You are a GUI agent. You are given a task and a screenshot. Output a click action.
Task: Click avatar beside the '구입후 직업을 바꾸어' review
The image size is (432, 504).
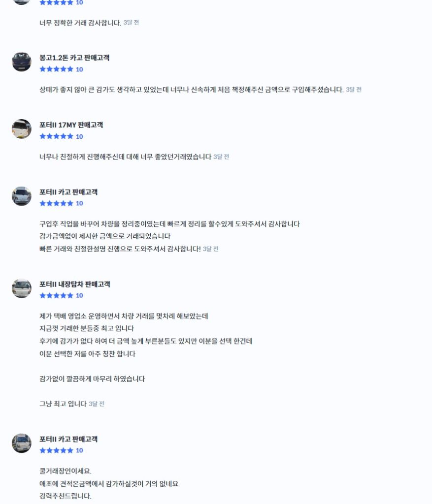click(x=22, y=196)
